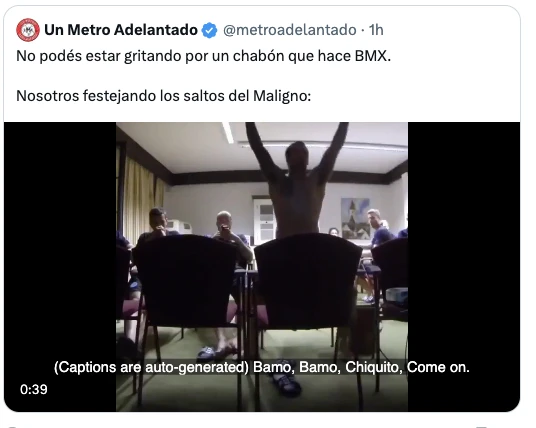Viewport: 536px width, 428px height.
Task: Play the embedded video in the tweet
Action: [x=262, y=267]
